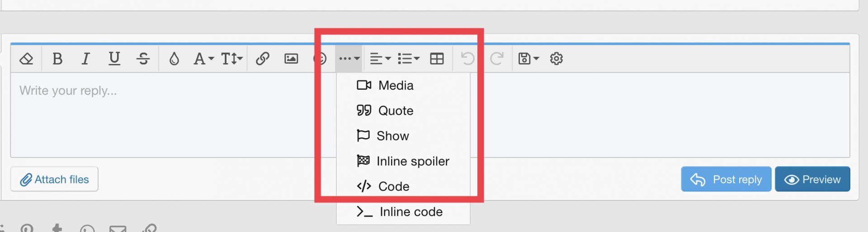Select Media from the insert menu
This screenshot has width=868, height=232.
[x=396, y=85]
